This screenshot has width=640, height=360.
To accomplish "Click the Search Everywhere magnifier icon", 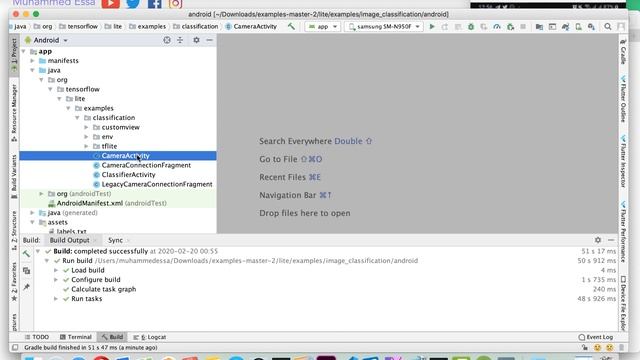I will 608,27.
